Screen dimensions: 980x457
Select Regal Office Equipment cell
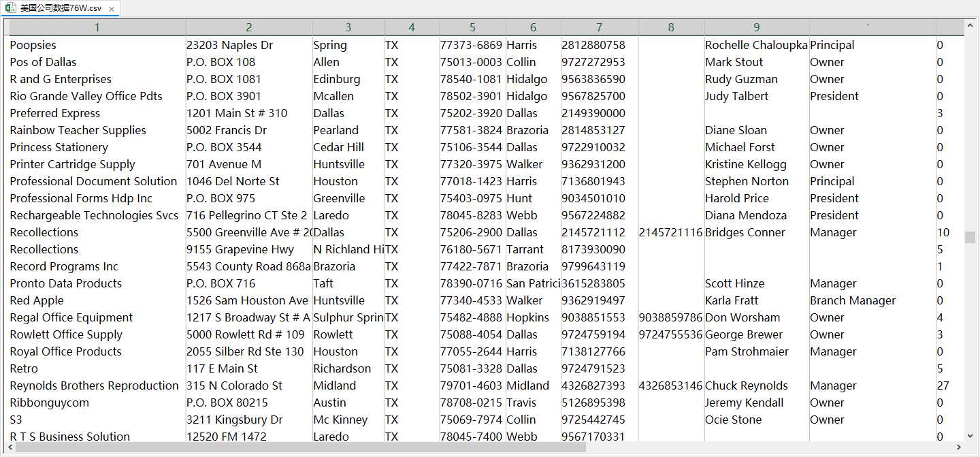click(97, 317)
